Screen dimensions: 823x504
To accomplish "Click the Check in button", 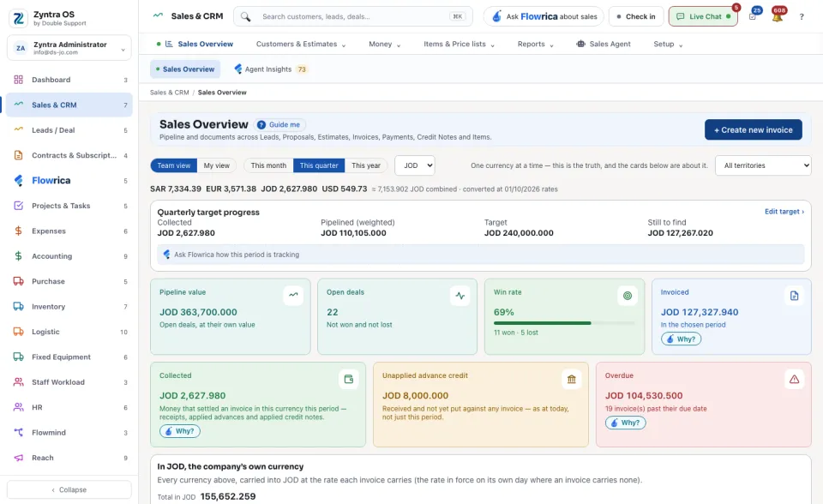I will point(636,17).
